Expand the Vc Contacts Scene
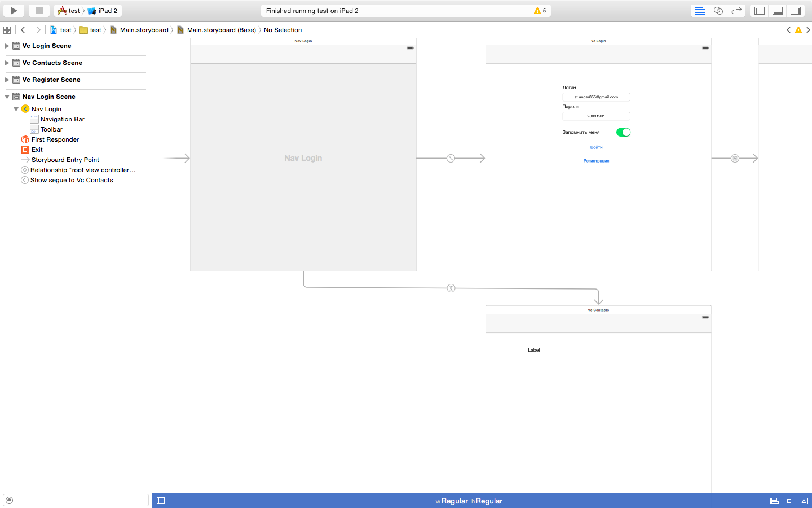The image size is (812, 508). point(7,63)
